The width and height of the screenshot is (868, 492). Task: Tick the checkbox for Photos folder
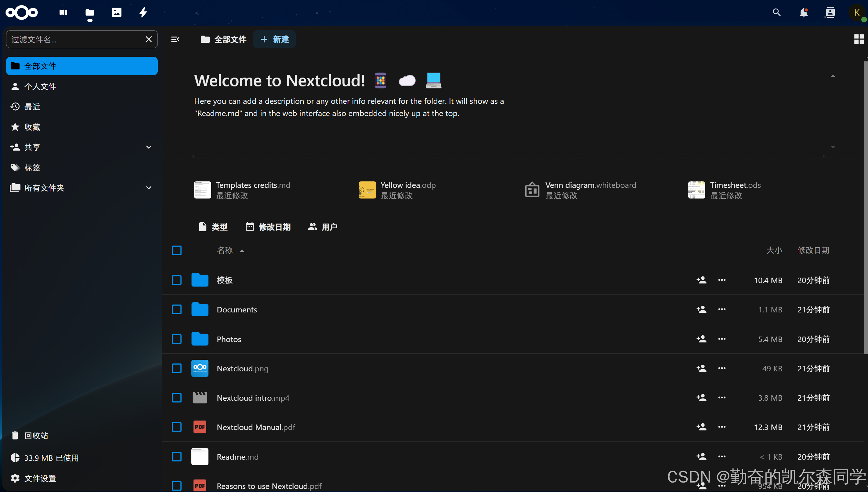[177, 339]
